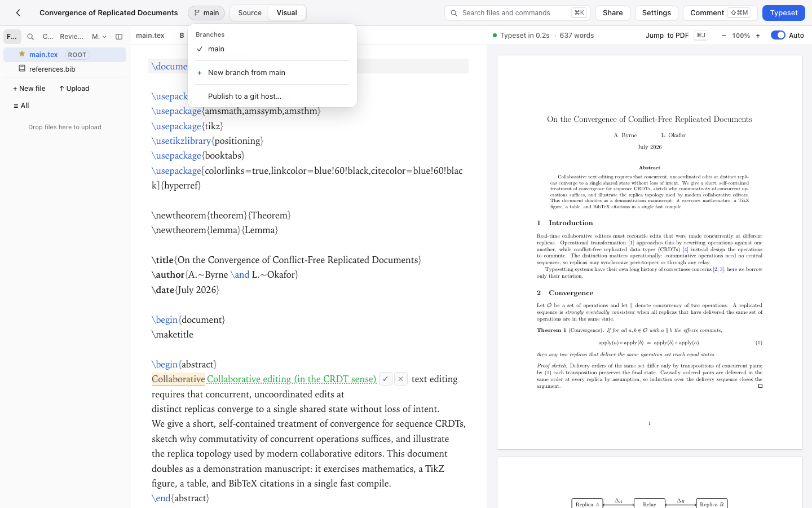Click the \usepackage{booktabs} line
This screenshot has height=508, width=812.
(x=198, y=155)
